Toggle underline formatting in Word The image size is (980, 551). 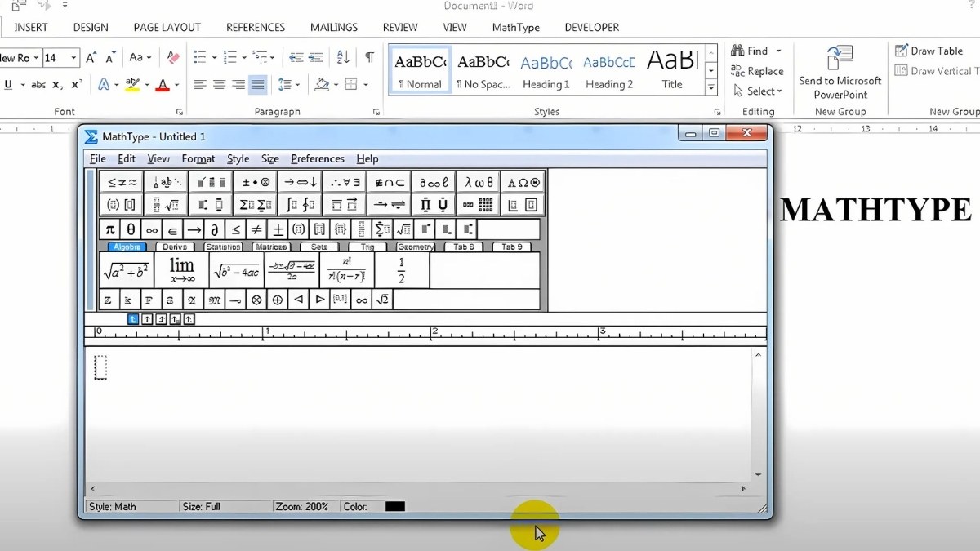point(8,85)
